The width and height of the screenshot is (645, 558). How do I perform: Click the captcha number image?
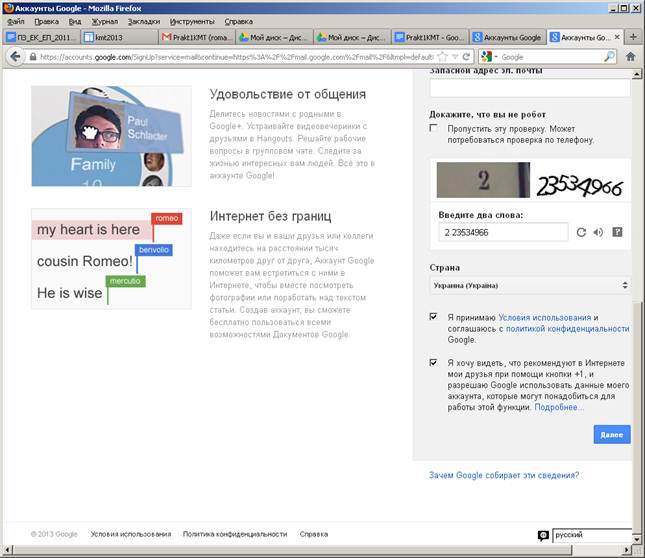pyautogui.click(x=483, y=180)
